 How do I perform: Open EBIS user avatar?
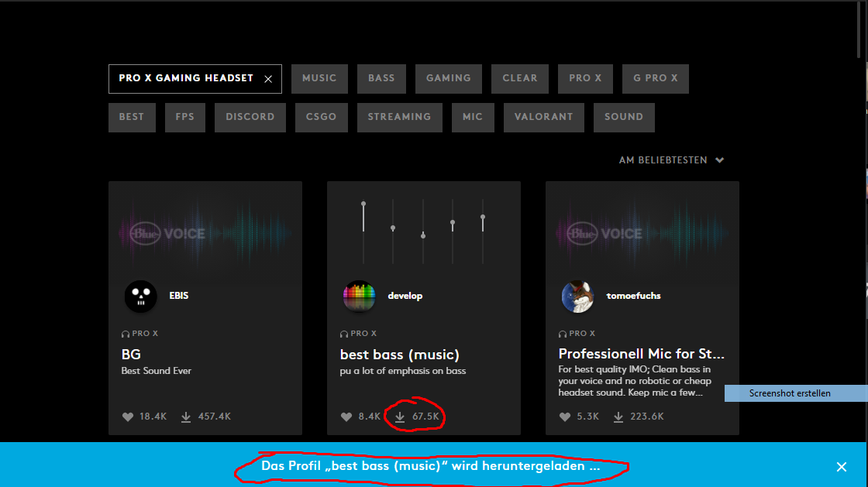coord(140,297)
